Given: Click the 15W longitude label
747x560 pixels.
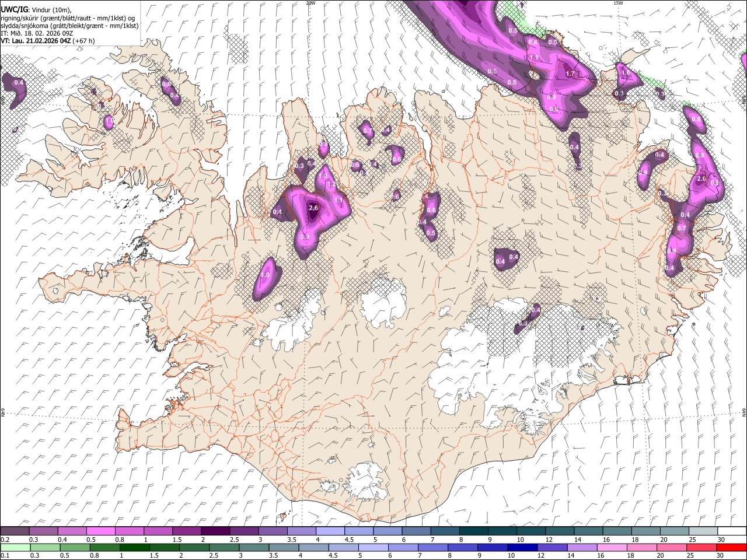Looking at the screenshot, I should point(618,3).
